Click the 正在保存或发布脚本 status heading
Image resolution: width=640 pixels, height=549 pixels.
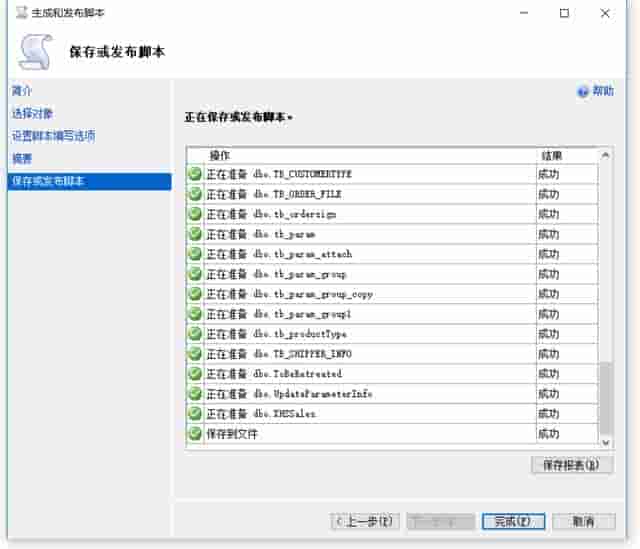(238, 117)
